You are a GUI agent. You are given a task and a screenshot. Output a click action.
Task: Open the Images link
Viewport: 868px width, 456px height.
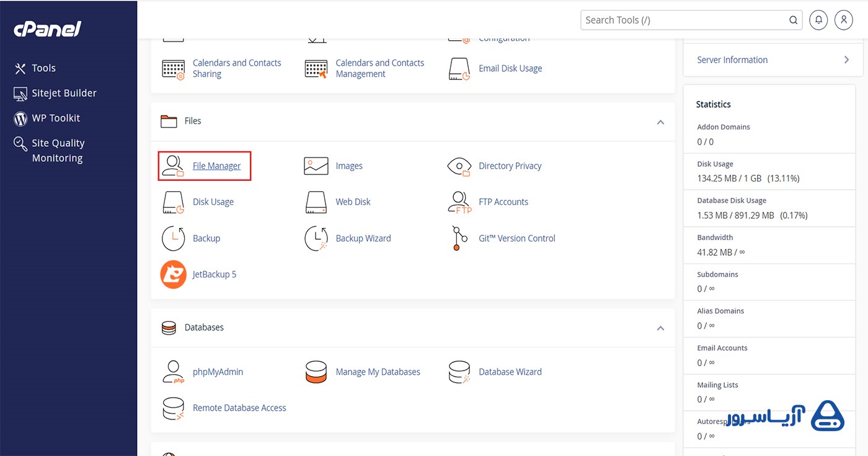(x=349, y=166)
